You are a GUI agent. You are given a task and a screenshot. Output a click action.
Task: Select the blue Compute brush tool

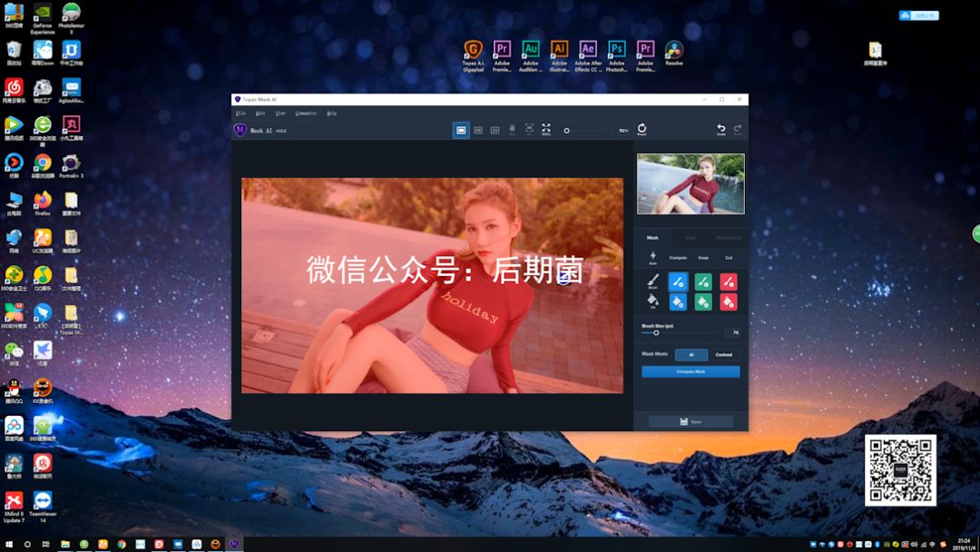tap(678, 282)
